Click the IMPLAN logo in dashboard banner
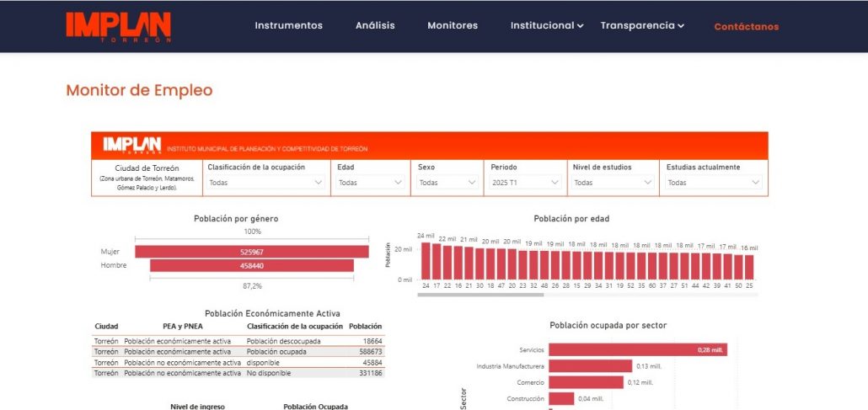The image size is (868, 410). (x=131, y=146)
